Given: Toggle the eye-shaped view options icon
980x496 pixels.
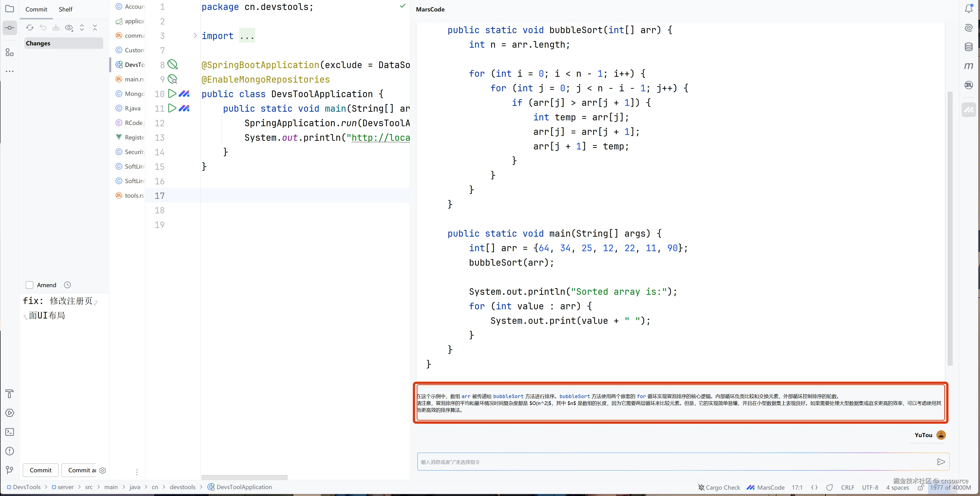Looking at the screenshot, I should 69,27.
